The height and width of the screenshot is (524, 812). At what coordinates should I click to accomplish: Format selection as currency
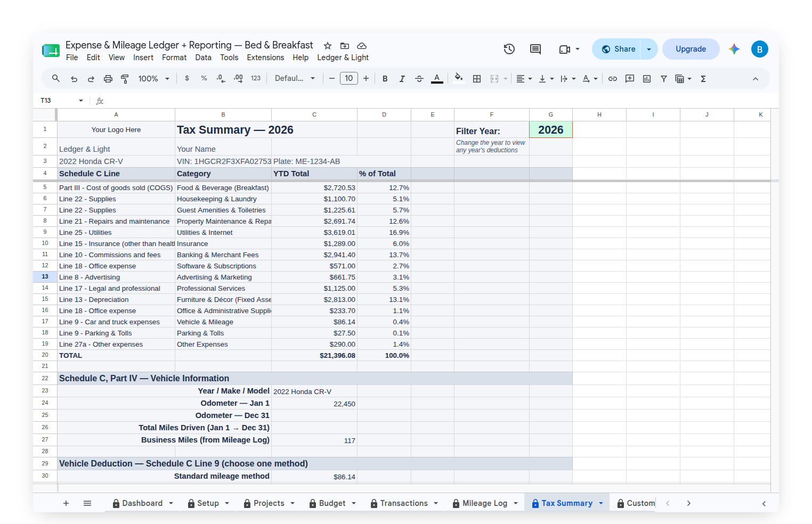tap(187, 78)
